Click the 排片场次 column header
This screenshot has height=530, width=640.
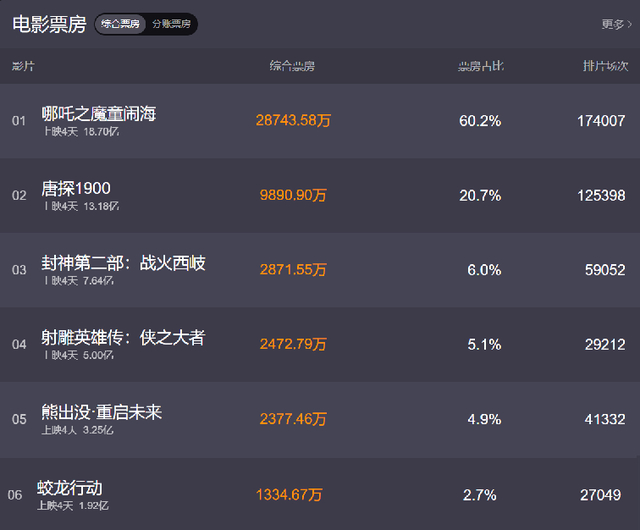point(606,66)
